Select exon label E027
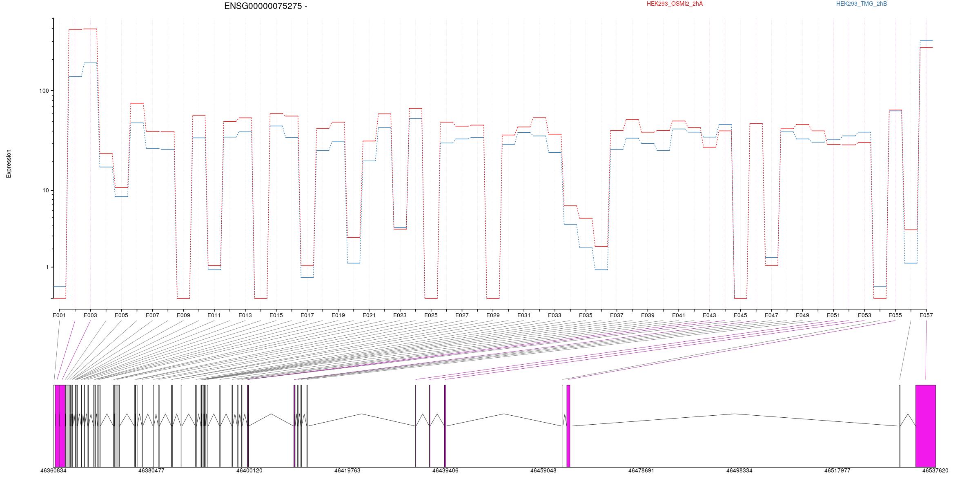980x490 pixels. 462,315
